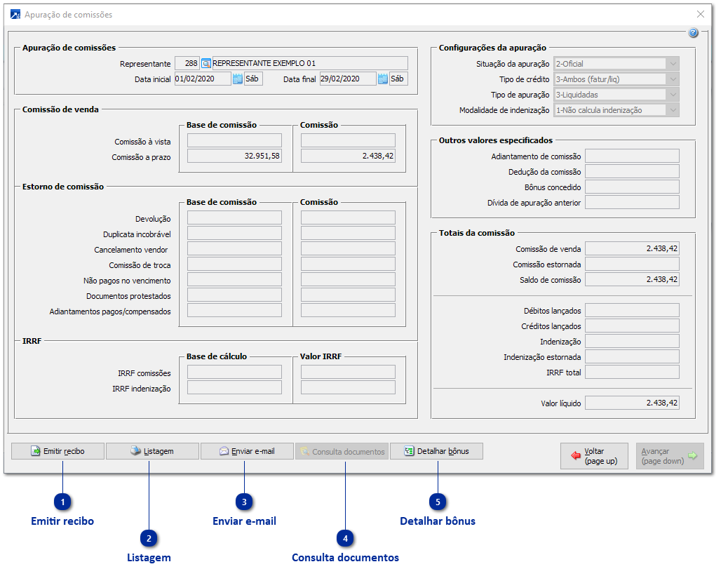Click the Bônus concedido field
Image resolution: width=728 pixels, height=576 pixels.
(x=632, y=187)
